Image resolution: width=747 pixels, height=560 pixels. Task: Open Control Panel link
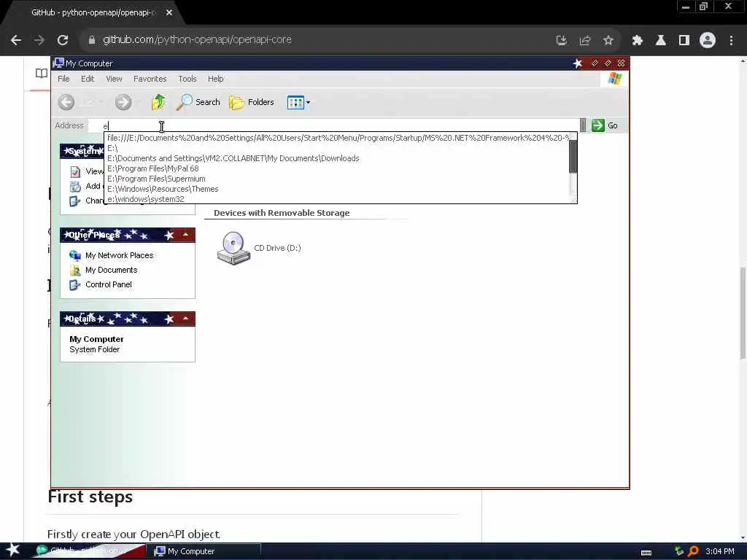point(109,285)
